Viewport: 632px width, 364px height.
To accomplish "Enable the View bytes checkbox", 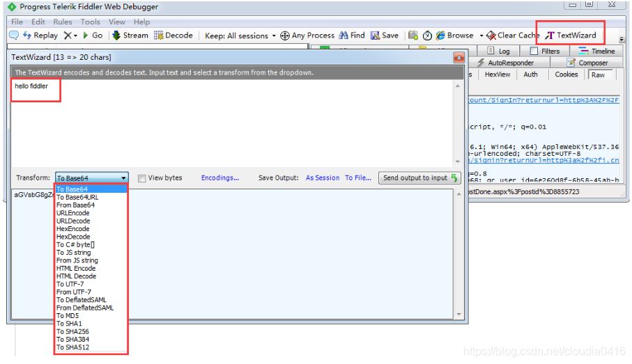I will [142, 178].
